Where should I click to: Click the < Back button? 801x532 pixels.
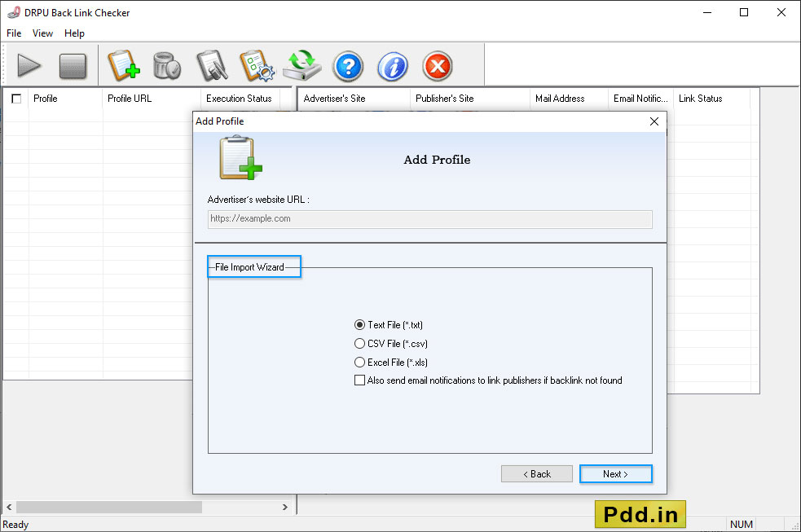coord(536,474)
